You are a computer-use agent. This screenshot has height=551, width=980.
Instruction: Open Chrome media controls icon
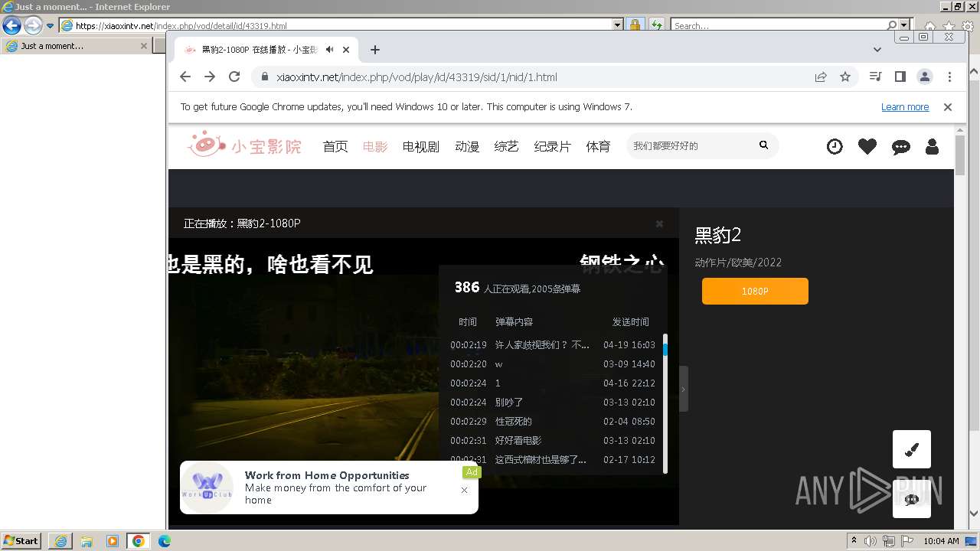click(876, 77)
